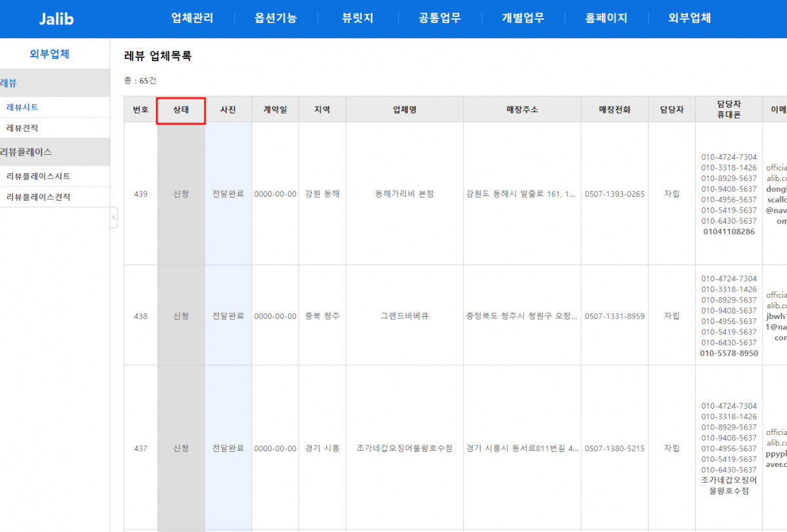Viewport: 787px width, 532px height.
Task: Click 전달완료 photo status for row 438
Action: pos(228,316)
